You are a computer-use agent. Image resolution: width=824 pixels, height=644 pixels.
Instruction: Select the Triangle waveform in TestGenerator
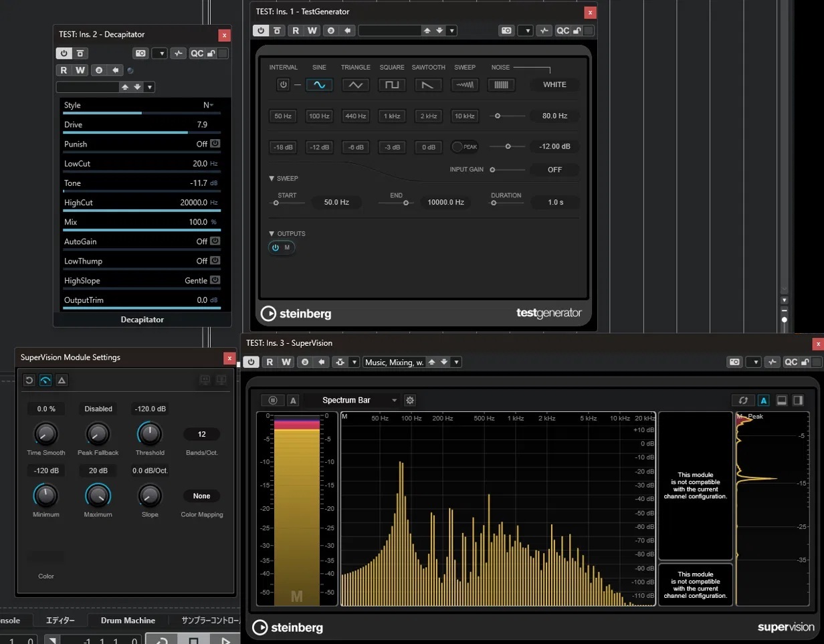pos(356,85)
